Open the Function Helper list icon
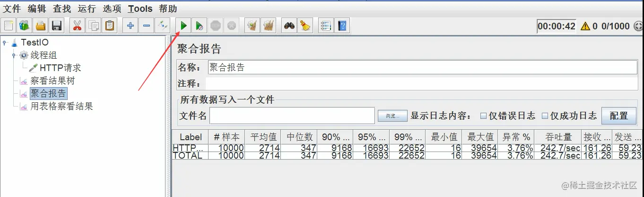Screen dimensions: 644x197 click(x=326, y=26)
